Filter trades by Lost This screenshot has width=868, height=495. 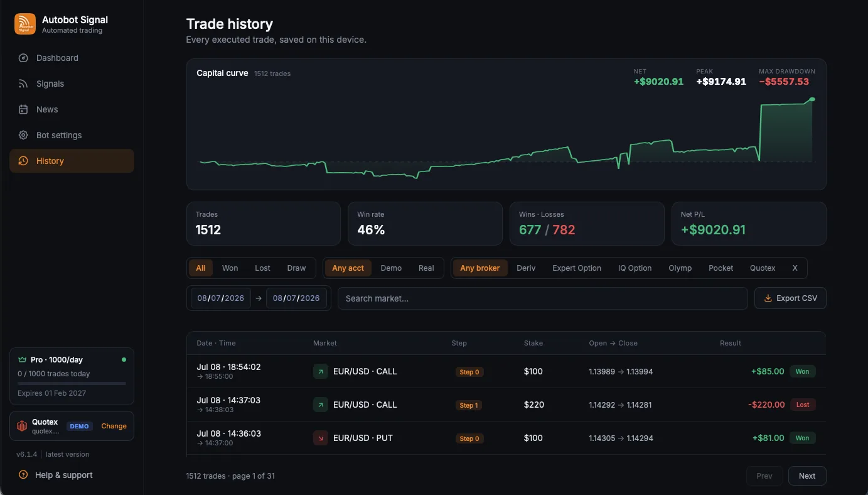262,268
